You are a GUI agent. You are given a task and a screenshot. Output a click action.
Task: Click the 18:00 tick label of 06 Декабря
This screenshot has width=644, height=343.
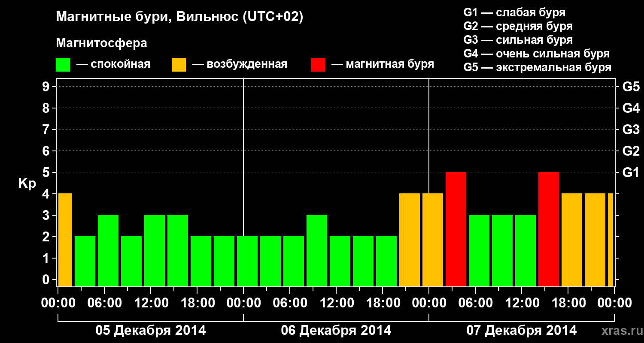[383, 303]
